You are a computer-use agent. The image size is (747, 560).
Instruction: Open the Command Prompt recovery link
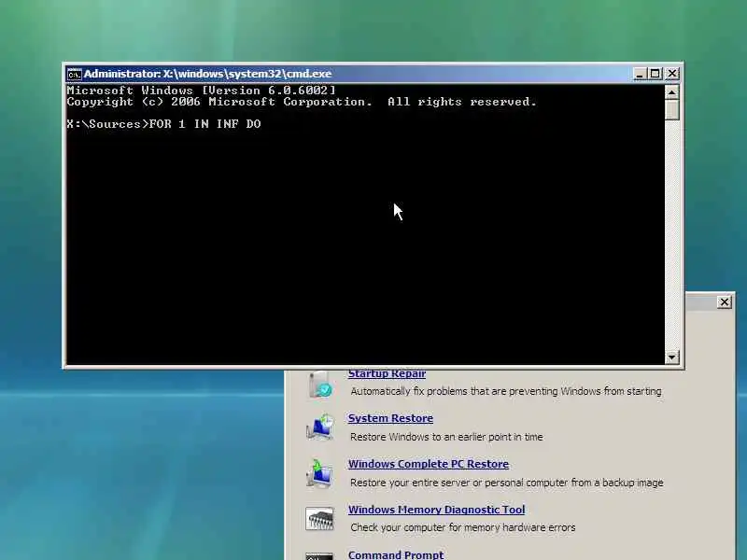pyautogui.click(x=396, y=554)
